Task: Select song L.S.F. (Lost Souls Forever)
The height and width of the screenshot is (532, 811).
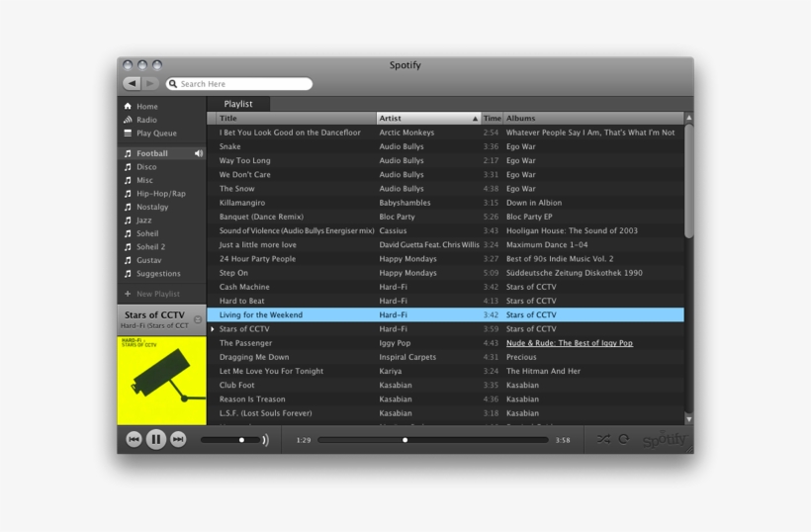Action: 445,413
